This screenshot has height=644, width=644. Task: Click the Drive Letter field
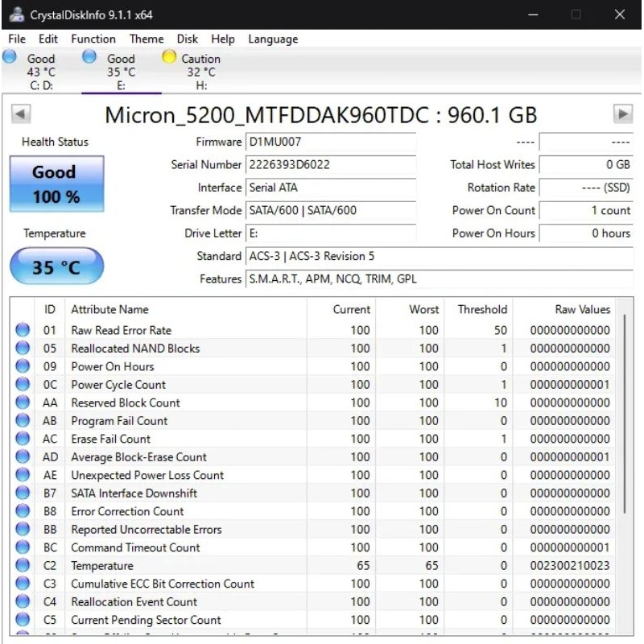coord(331,233)
